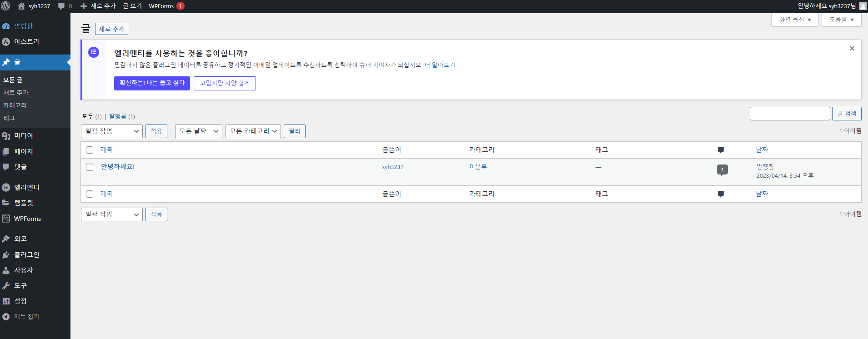Open 더 알아보기 link
Viewport: 868px width, 339px height.
pos(440,65)
